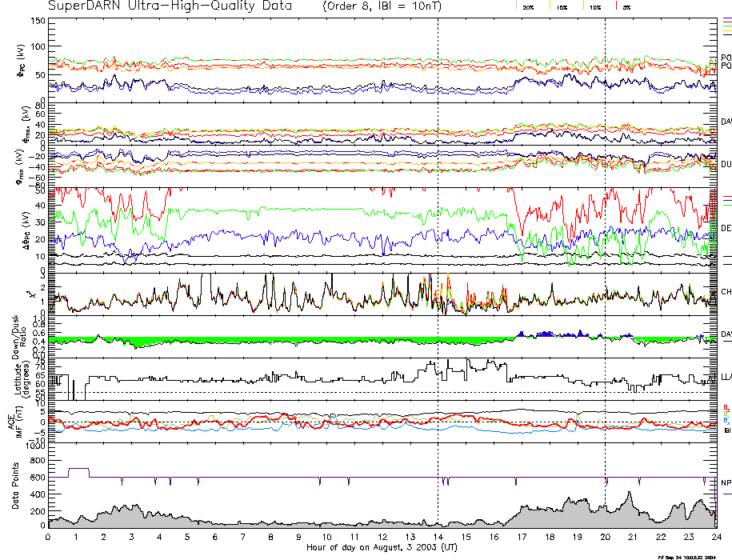Pick the 10% legend entry

(x=595, y=6)
